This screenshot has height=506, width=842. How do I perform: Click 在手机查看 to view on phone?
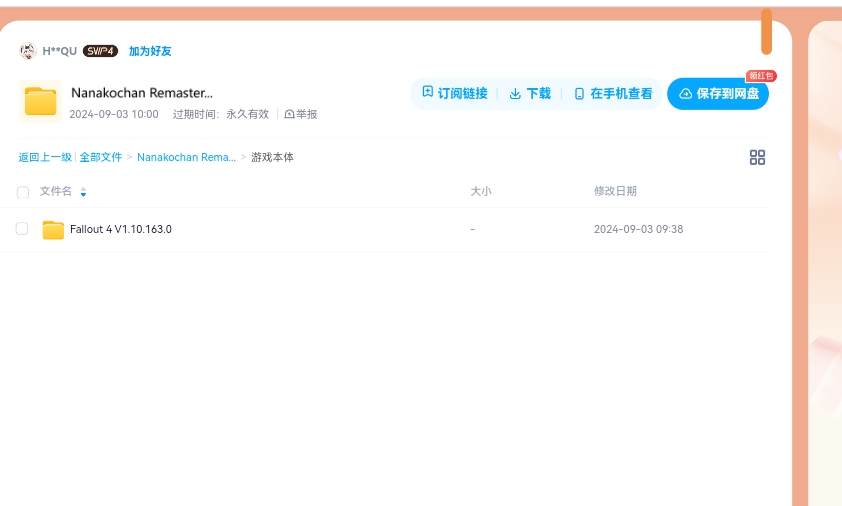(613, 93)
